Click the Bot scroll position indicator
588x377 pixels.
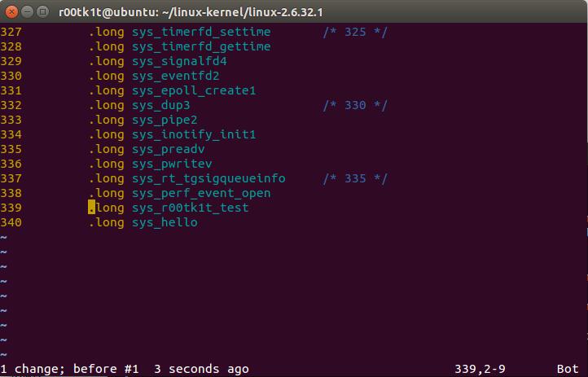(568, 369)
